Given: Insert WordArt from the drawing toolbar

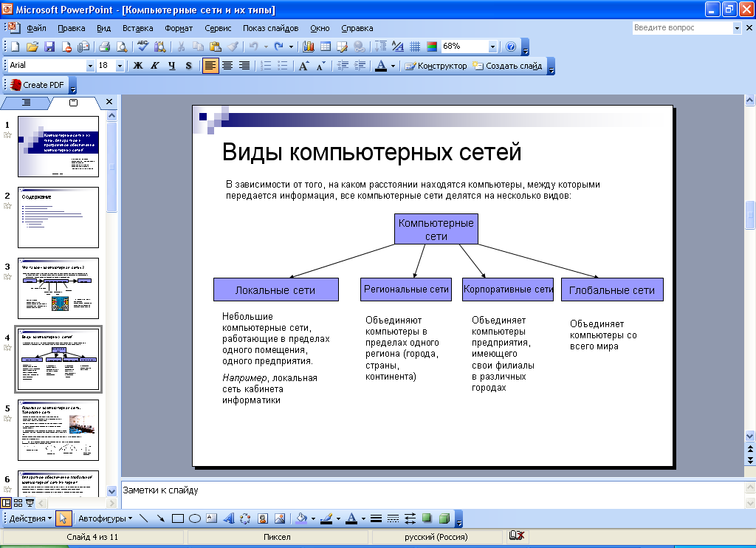Looking at the screenshot, I should click(x=228, y=518).
